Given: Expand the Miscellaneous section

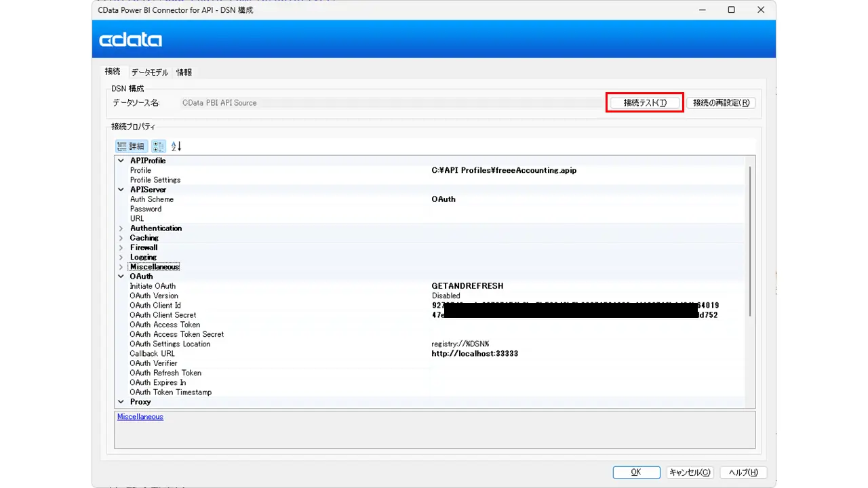Looking at the screenshot, I should pyautogui.click(x=121, y=267).
